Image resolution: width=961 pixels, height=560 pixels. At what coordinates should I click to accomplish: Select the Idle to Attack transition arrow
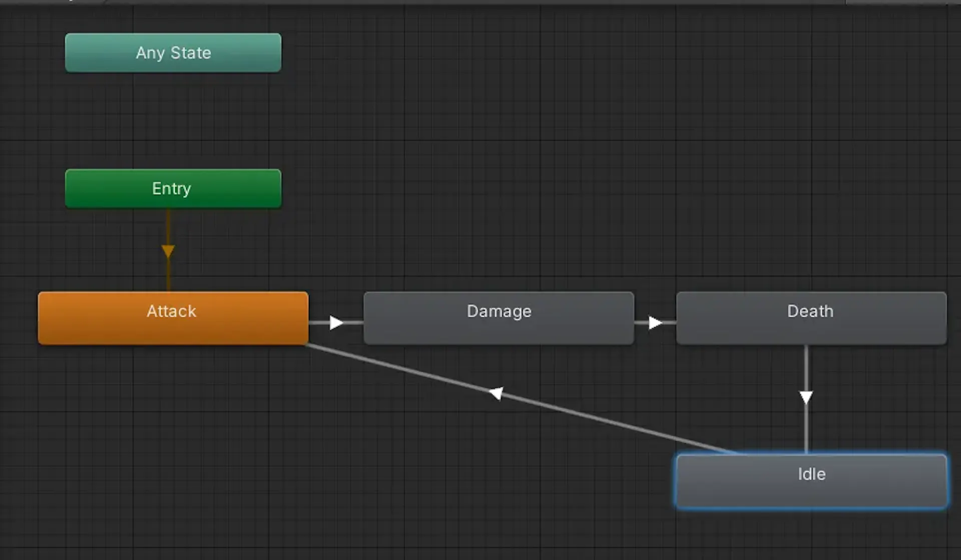(x=496, y=393)
